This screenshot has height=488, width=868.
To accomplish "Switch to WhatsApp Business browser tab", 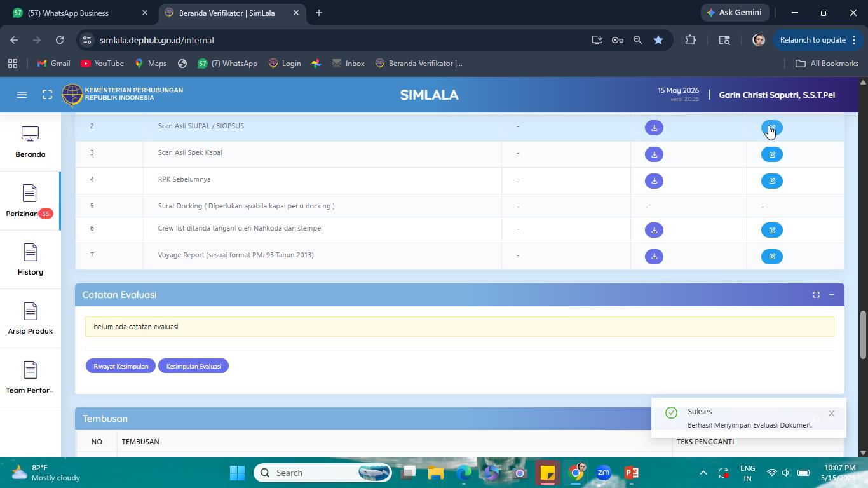I will click(79, 13).
